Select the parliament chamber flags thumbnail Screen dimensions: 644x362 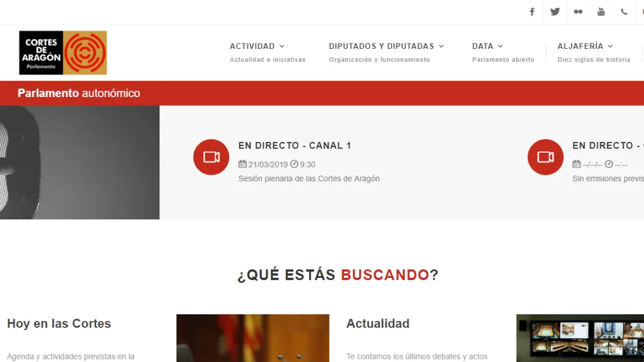(253, 338)
